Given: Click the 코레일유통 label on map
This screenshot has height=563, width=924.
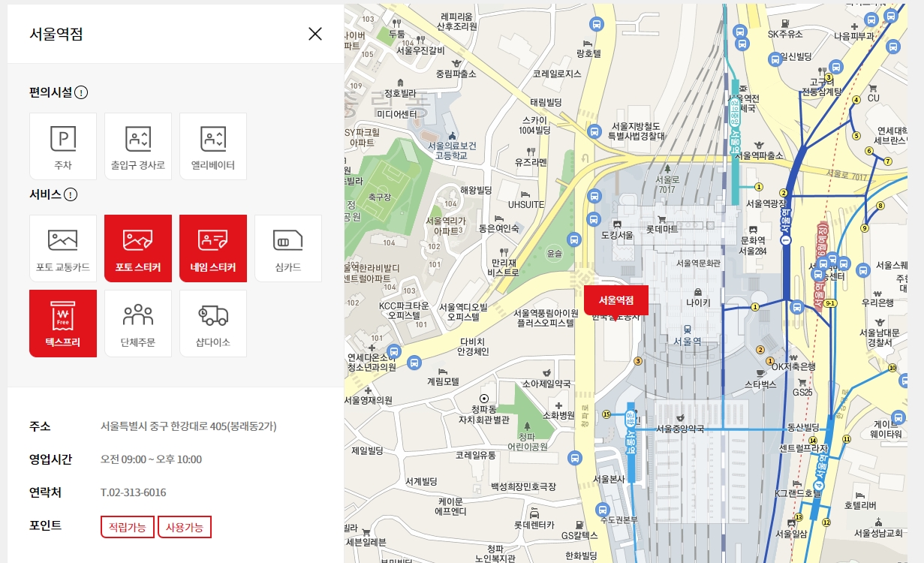Looking at the screenshot, I should 475,455.
